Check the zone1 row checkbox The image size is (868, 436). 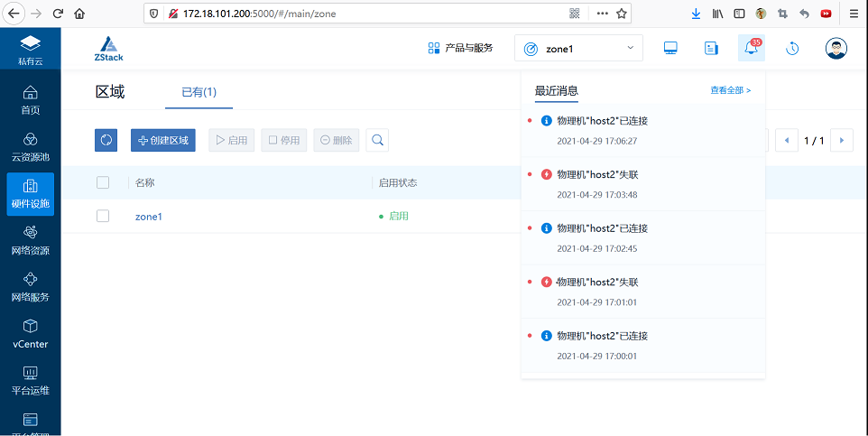[103, 216]
